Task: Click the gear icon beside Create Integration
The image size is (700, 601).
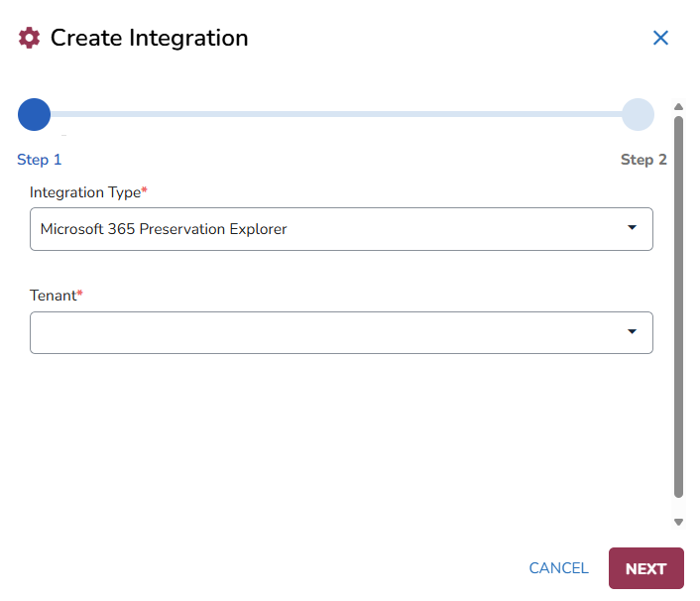Action: [30, 39]
